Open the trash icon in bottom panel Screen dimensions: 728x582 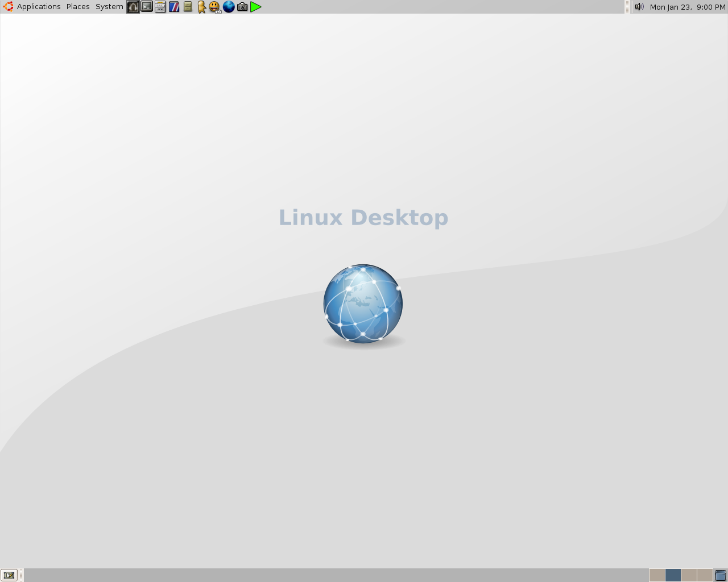coord(721,575)
